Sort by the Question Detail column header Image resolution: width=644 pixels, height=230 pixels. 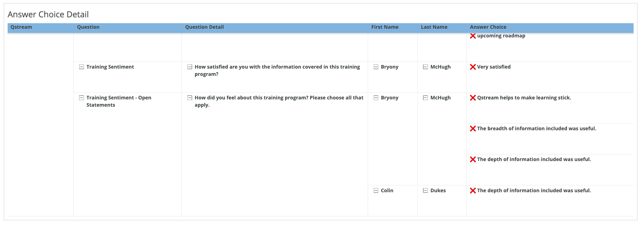pos(204,27)
